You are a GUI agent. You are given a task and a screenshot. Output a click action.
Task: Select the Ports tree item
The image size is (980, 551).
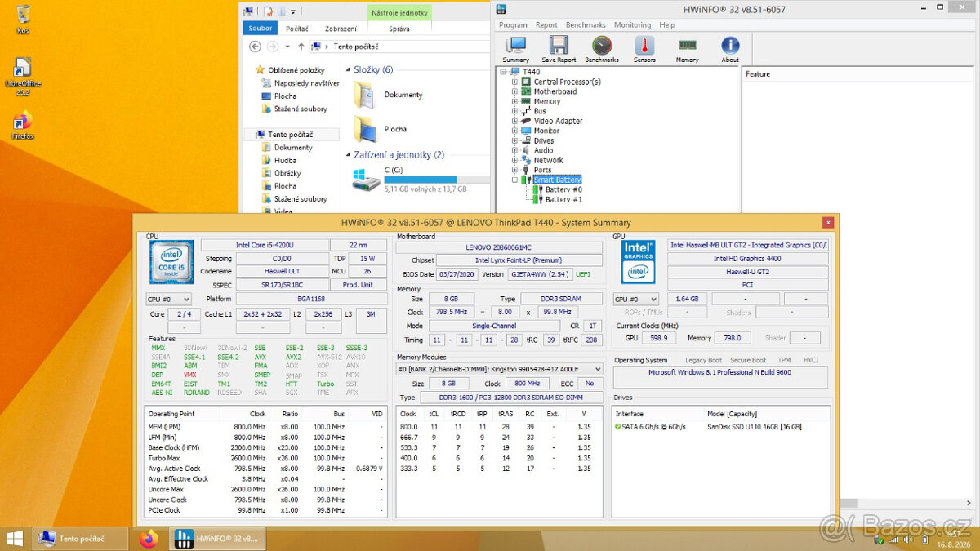click(542, 170)
